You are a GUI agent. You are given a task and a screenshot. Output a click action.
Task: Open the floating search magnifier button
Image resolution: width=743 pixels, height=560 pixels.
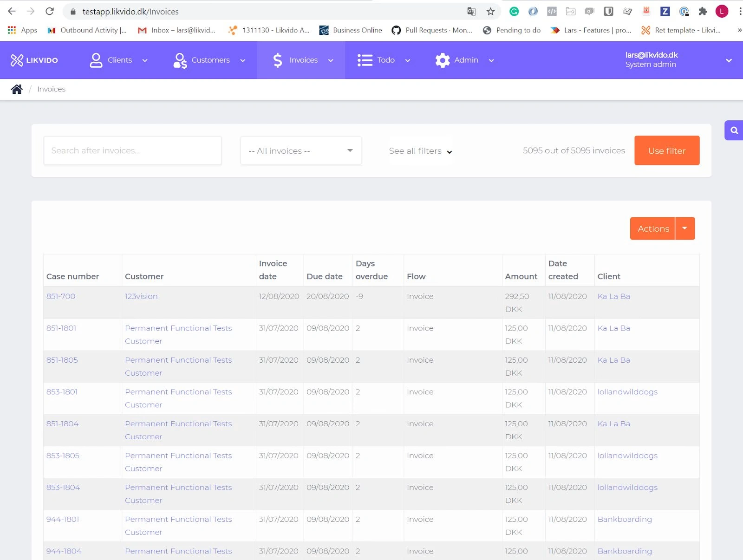click(x=734, y=130)
